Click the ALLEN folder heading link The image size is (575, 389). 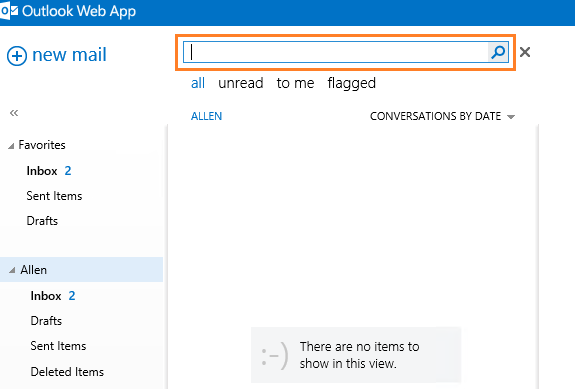point(206,116)
